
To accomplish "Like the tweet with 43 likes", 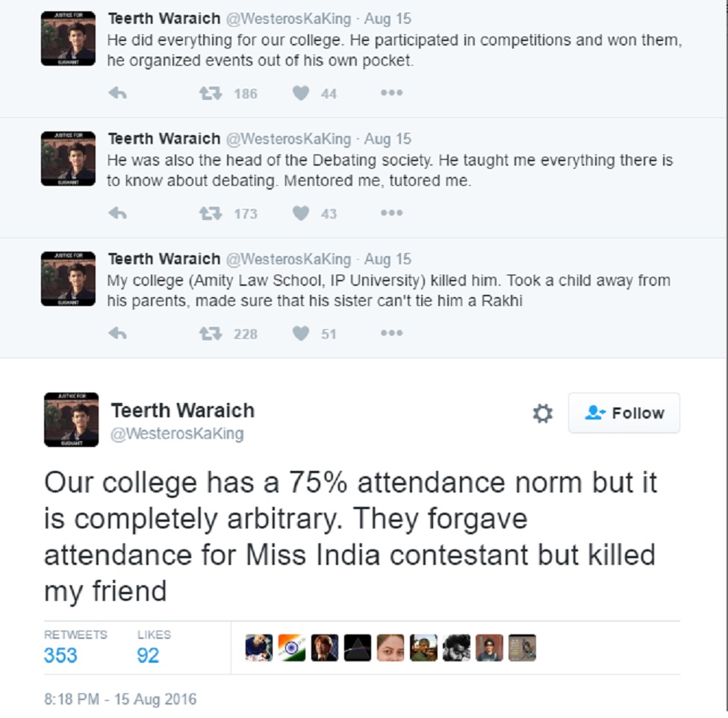I will [x=301, y=213].
